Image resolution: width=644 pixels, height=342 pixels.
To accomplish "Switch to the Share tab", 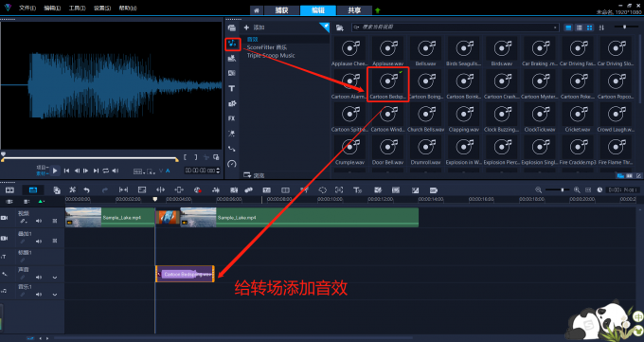I will coord(354,10).
